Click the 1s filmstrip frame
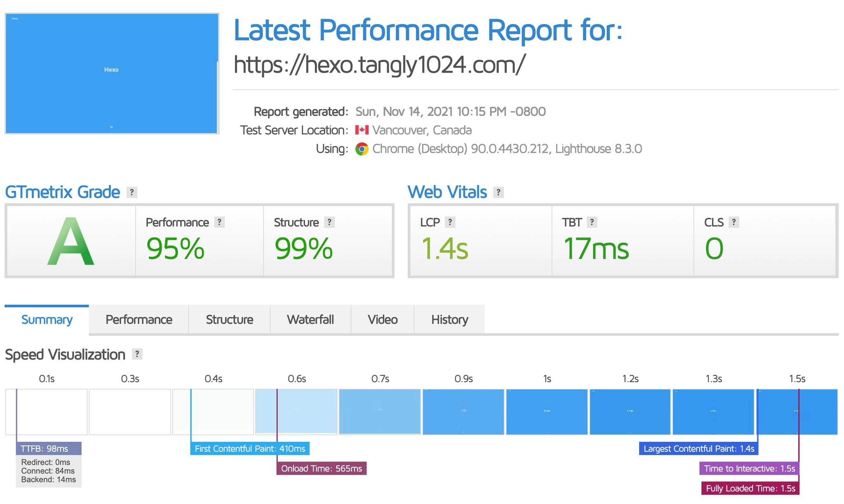 pos(547,412)
